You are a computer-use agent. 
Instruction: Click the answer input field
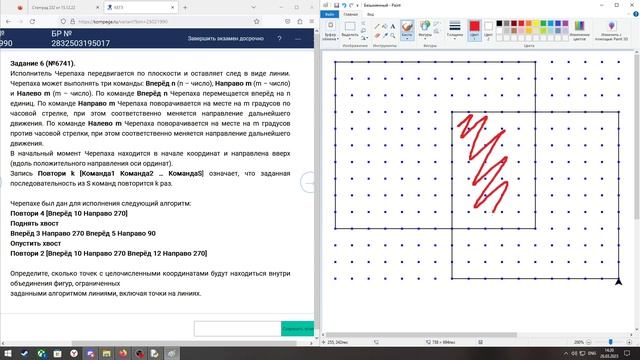point(237,329)
